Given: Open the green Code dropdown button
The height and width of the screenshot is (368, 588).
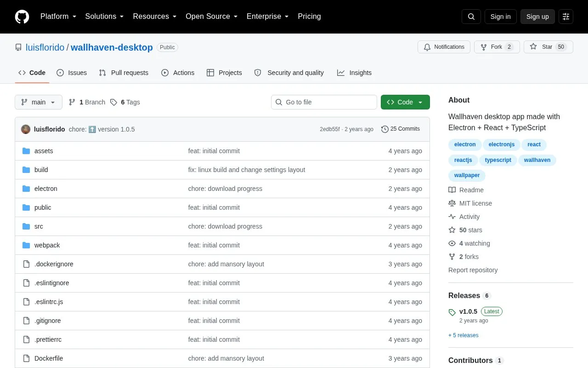Looking at the screenshot, I should (405, 102).
